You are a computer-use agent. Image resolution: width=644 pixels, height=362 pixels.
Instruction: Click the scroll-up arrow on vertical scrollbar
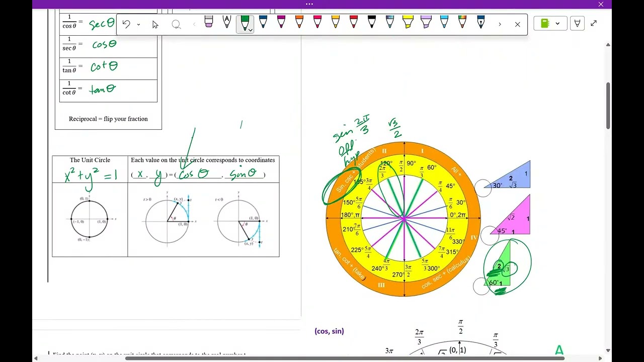[x=608, y=45]
